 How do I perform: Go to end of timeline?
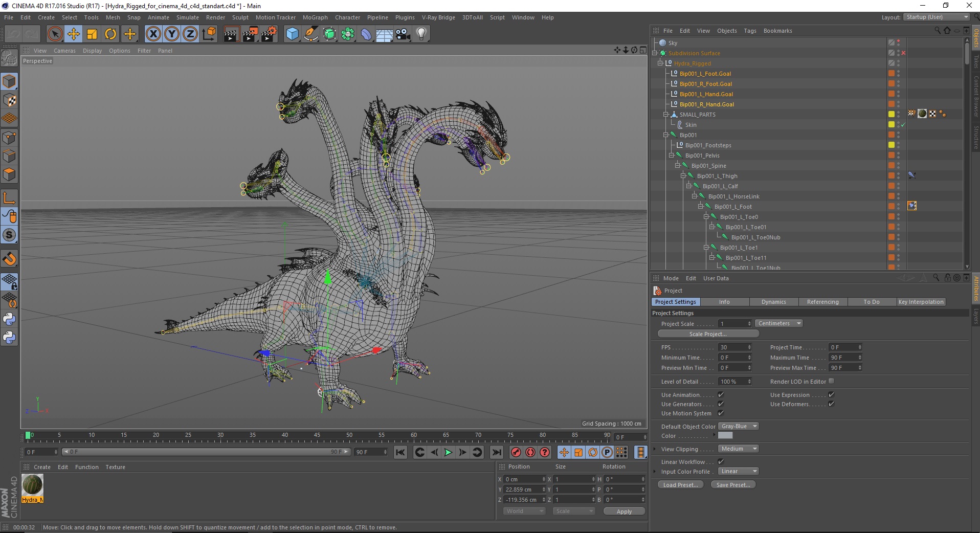[x=496, y=452]
